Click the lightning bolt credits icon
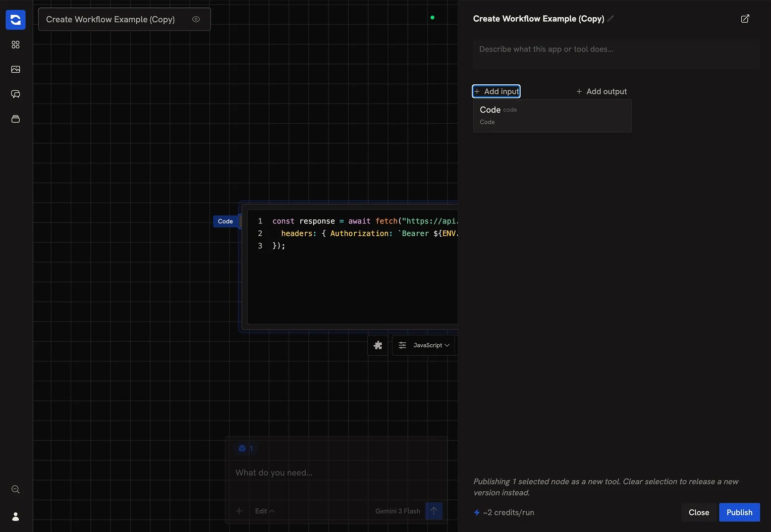 [477, 512]
